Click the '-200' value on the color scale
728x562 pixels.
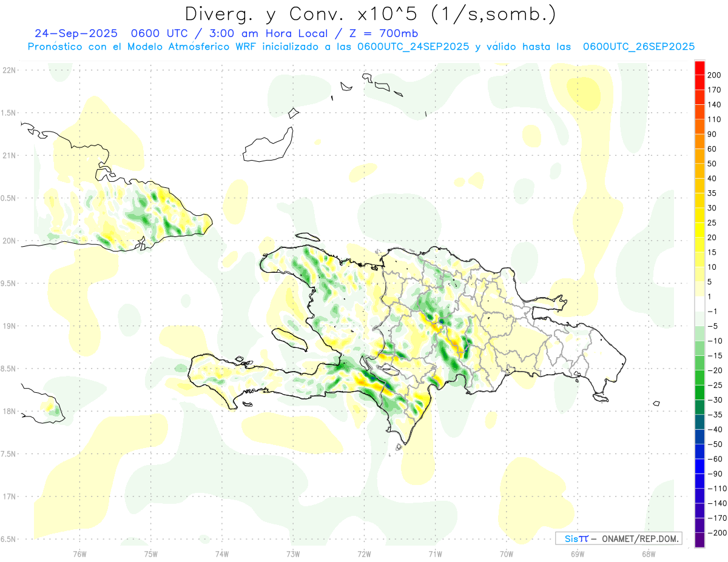716,533
